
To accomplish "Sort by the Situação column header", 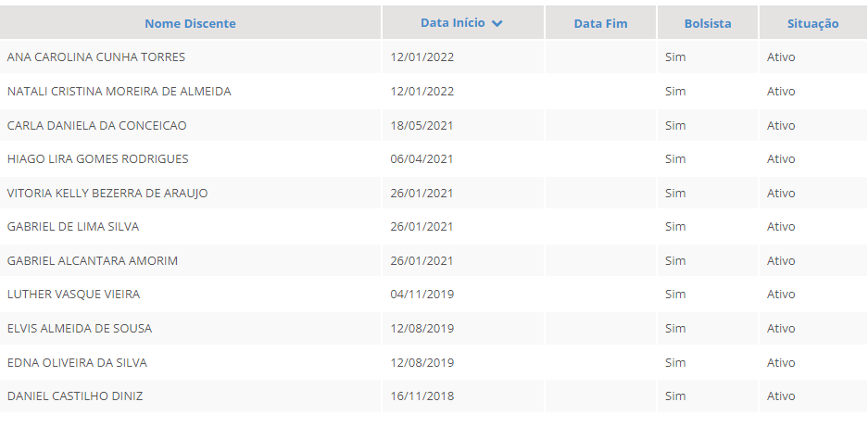I will (x=812, y=23).
